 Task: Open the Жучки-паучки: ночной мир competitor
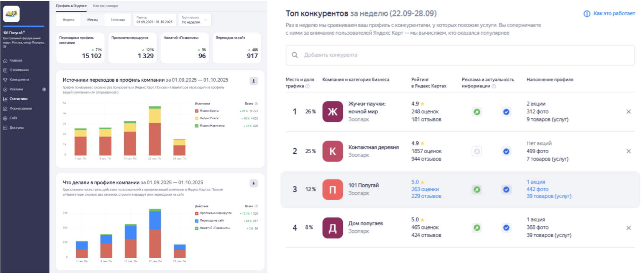pyautogui.click(x=367, y=108)
